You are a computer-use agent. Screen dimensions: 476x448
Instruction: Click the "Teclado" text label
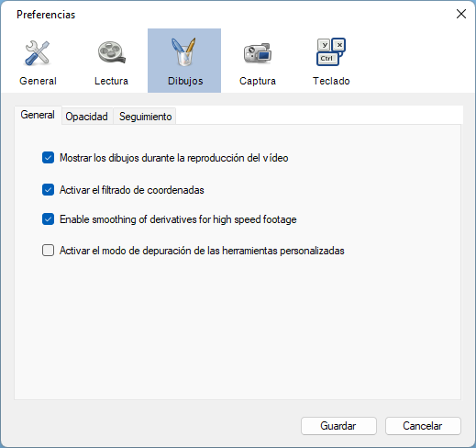pyautogui.click(x=331, y=81)
